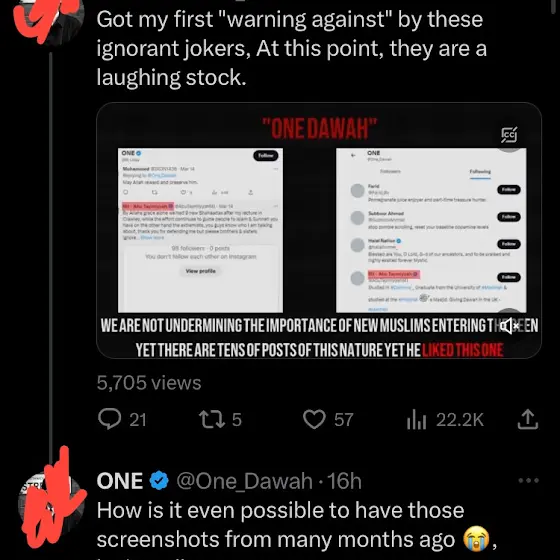The image size is (560, 560).
Task: Open the ONE reply's scribbled avatar
Action: (51, 504)
